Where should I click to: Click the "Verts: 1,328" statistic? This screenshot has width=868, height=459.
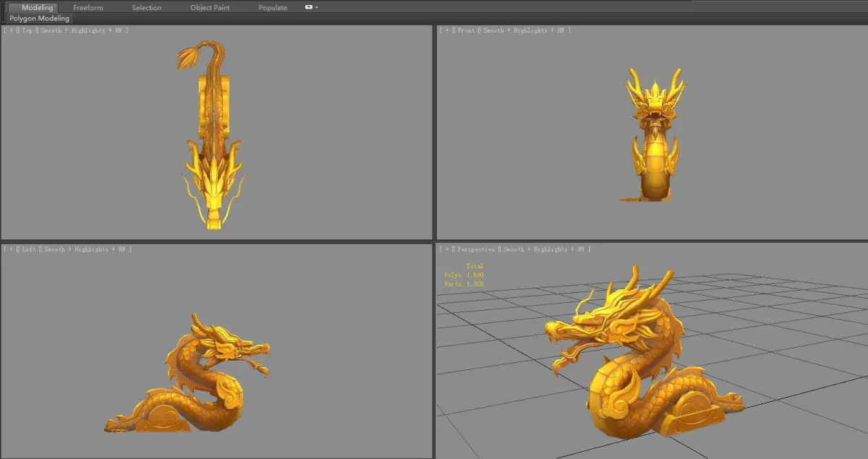coord(464,284)
